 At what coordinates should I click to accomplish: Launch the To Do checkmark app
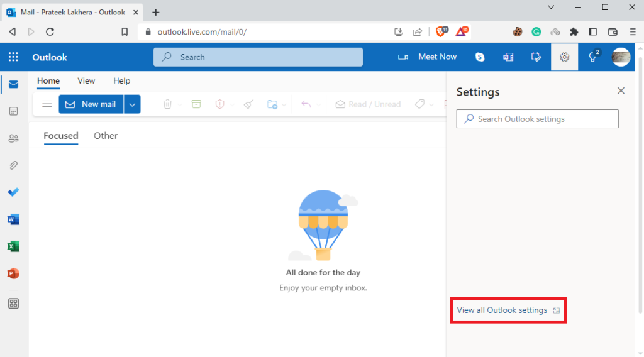click(13, 192)
